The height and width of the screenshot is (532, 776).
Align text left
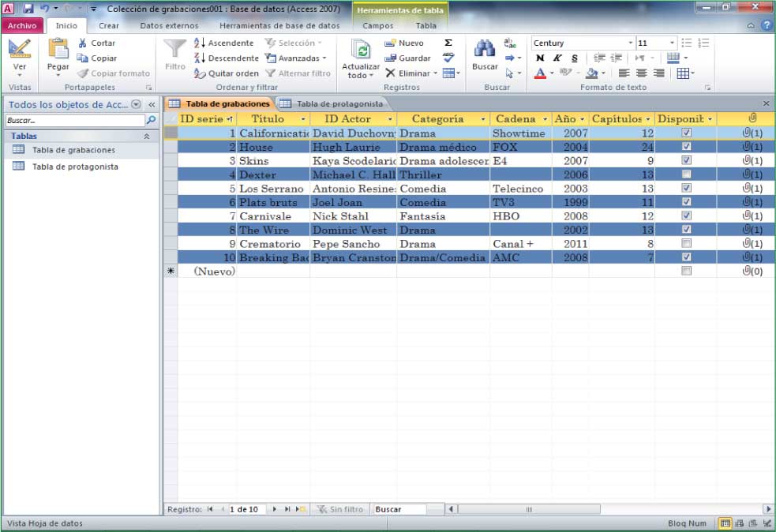[624, 73]
